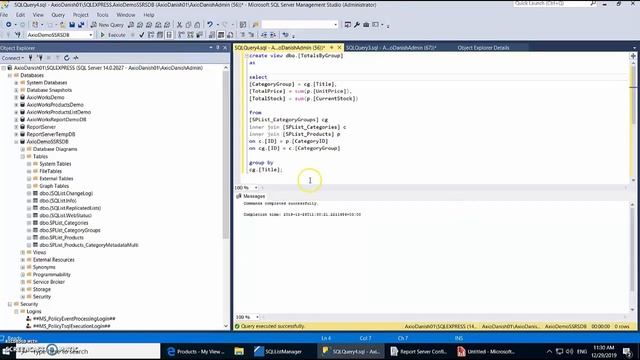Click the Copy icon
The height and width of the screenshot is (360, 640).
[188, 24]
